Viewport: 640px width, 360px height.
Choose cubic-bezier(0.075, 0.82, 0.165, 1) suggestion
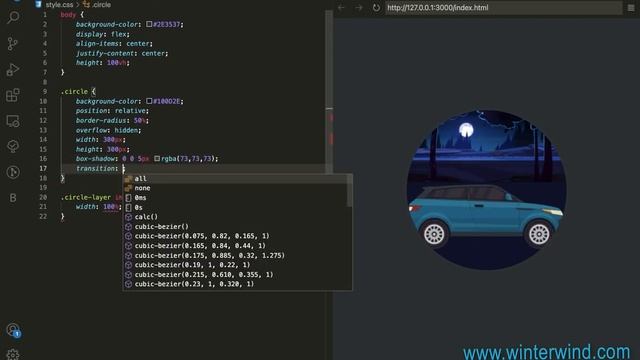(x=236, y=236)
